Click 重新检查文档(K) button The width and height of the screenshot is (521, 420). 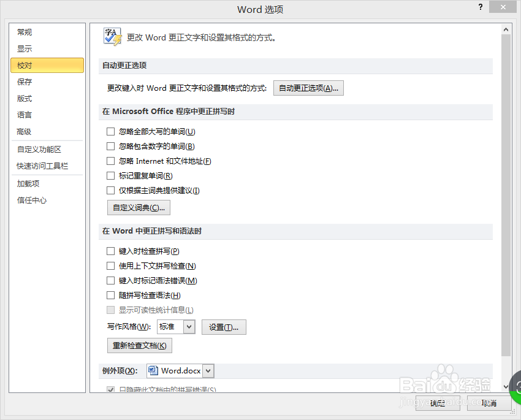[x=140, y=346]
